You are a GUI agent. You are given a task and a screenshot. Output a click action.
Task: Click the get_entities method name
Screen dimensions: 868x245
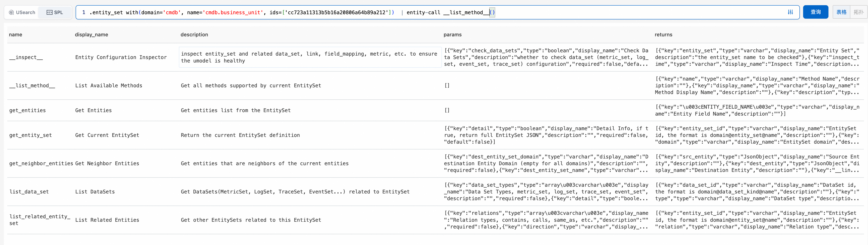coord(28,110)
